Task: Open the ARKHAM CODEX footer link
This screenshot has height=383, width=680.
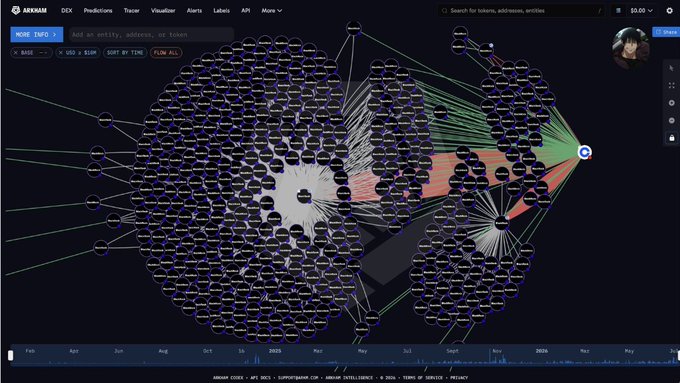Action: click(228, 378)
